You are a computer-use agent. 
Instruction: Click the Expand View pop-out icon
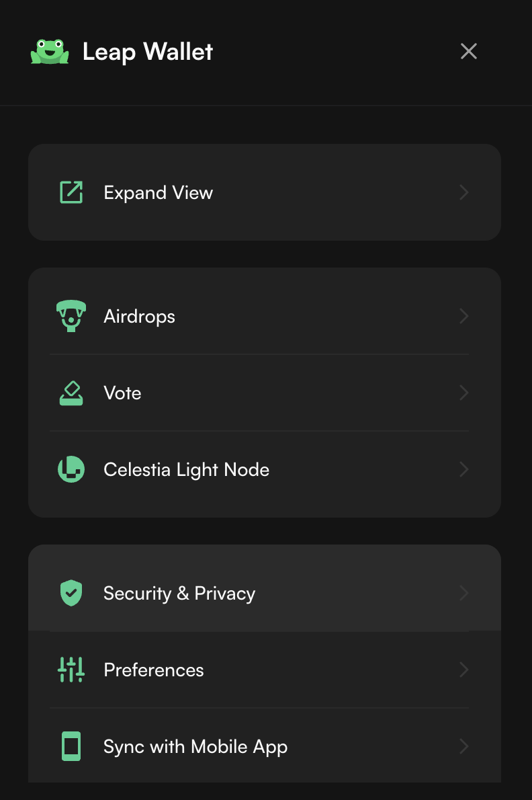point(71,192)
